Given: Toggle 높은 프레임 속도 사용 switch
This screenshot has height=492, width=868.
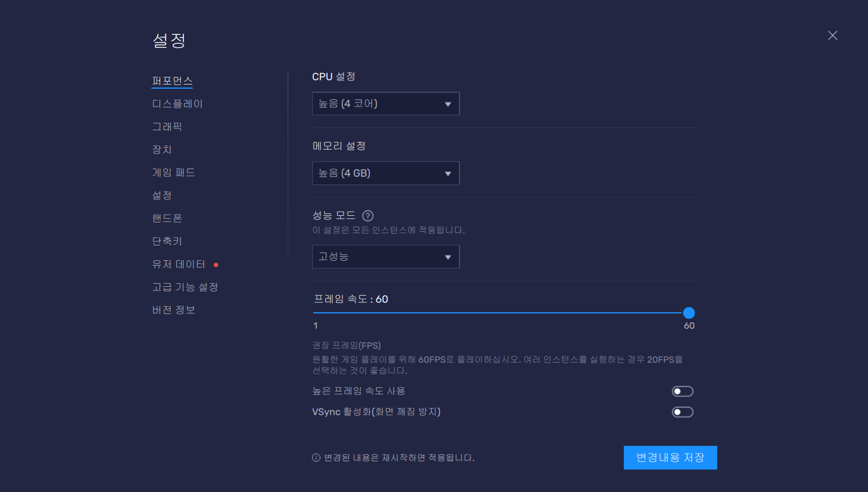Looking at the screenshot, I should (682, 391).
